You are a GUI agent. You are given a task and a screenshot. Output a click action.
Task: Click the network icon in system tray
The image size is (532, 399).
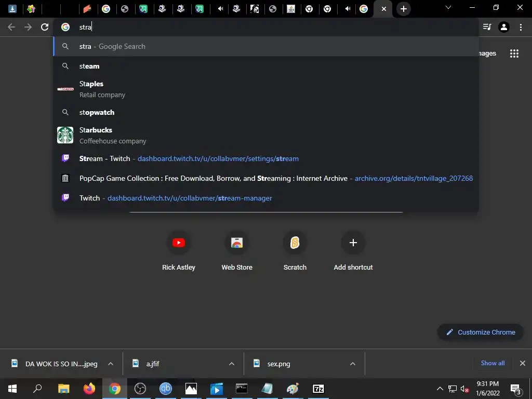pyautogui.click(x=453, y=389)
